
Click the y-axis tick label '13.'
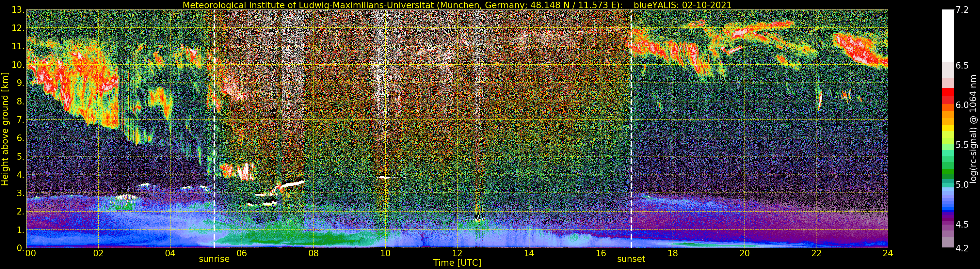pyautogui.click(x=18, y=10)
